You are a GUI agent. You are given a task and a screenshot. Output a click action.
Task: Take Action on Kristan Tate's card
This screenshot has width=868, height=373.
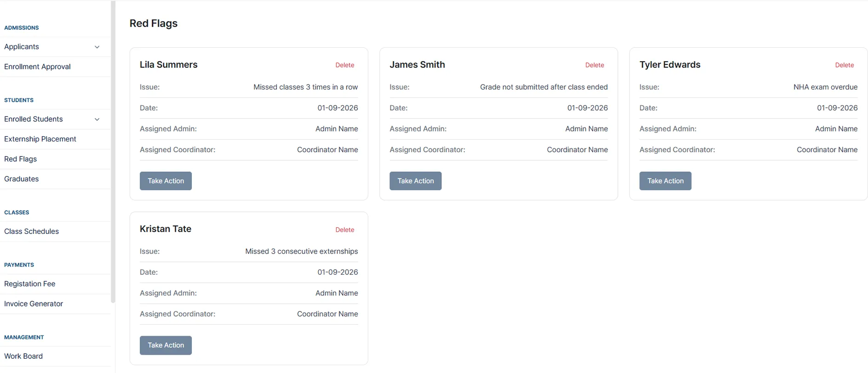(x=166, y=345)
